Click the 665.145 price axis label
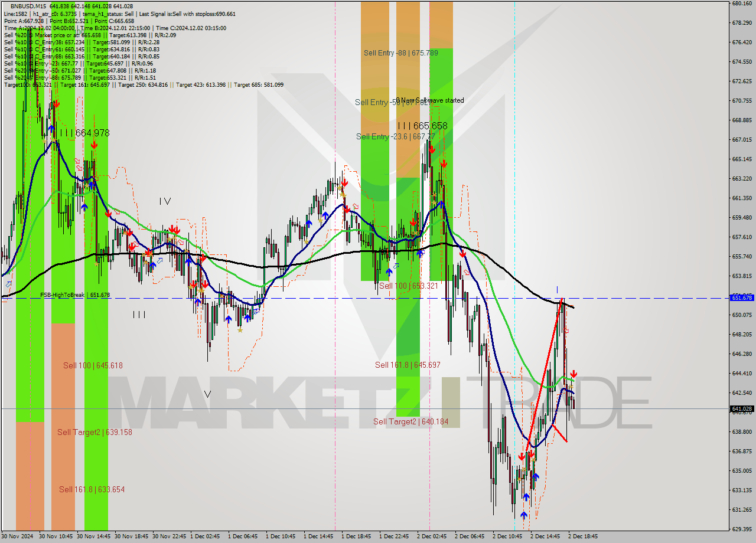The height and width of the screenshot is (543, 756). (742, 159)
